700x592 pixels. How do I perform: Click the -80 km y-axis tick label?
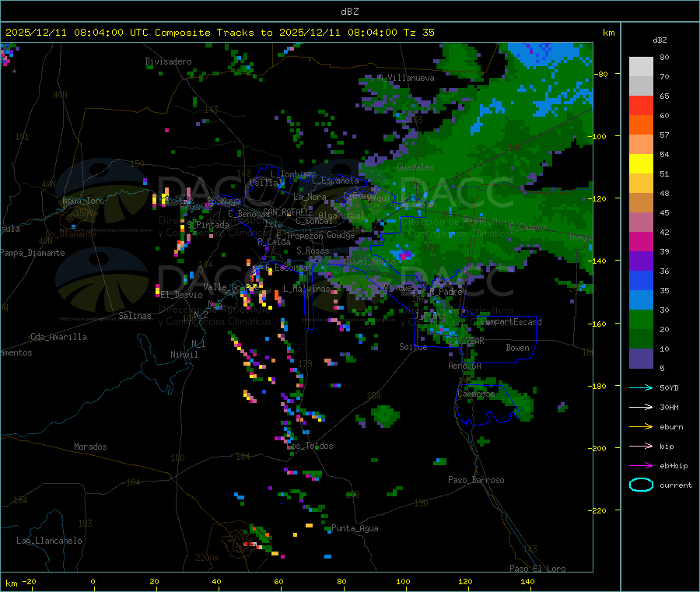pos(601,74)
